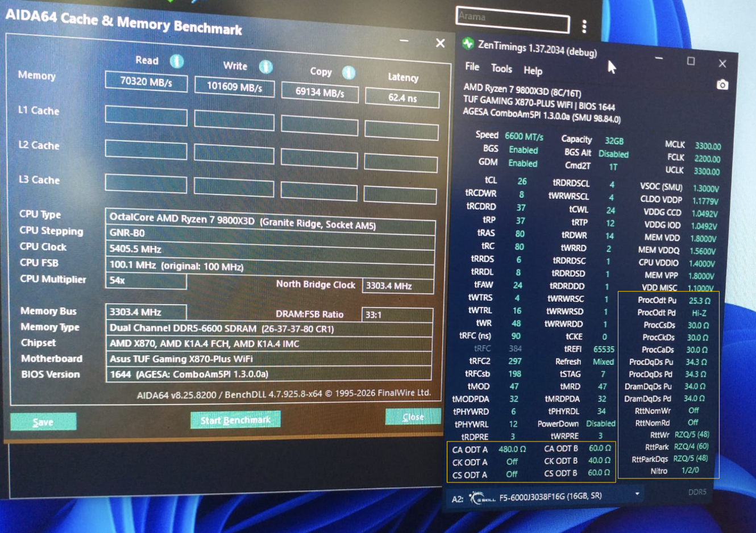The height and width of the screenshot is (533, 756).
Task: Minimize the AIDA64 benchmark window
Action: (404, 41)
